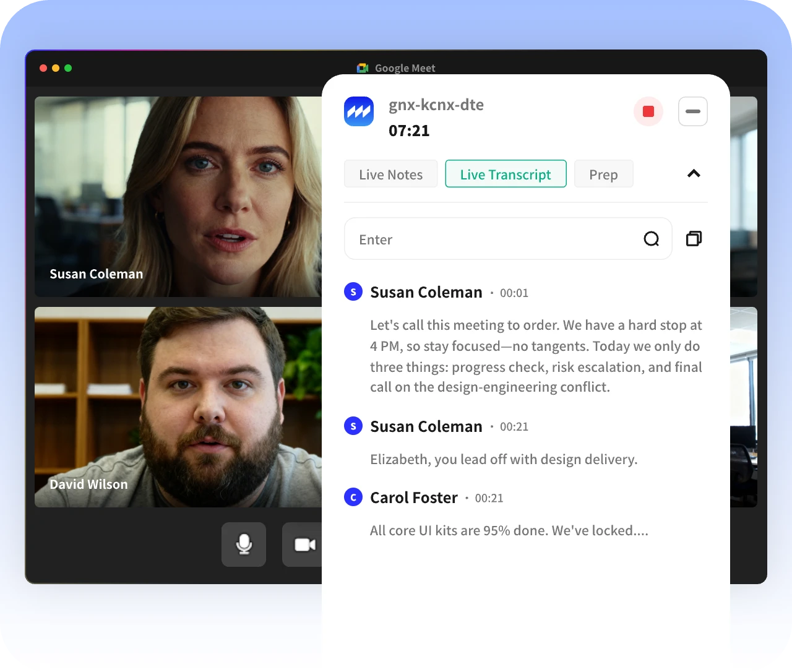Toggle recording off with the red button
Viewport: 792px width, 672px height.
648,111
